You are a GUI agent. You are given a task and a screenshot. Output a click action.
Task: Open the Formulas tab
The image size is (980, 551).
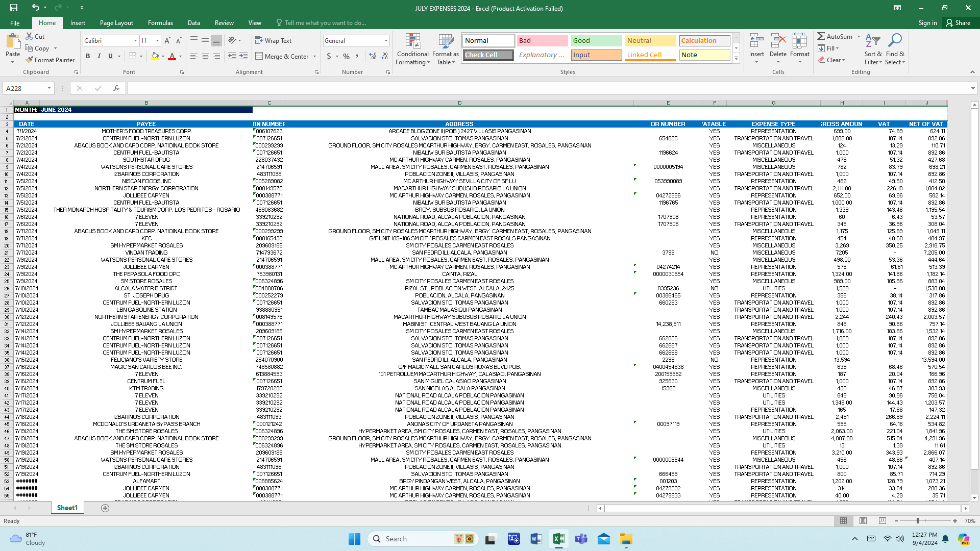pos(160,23)
